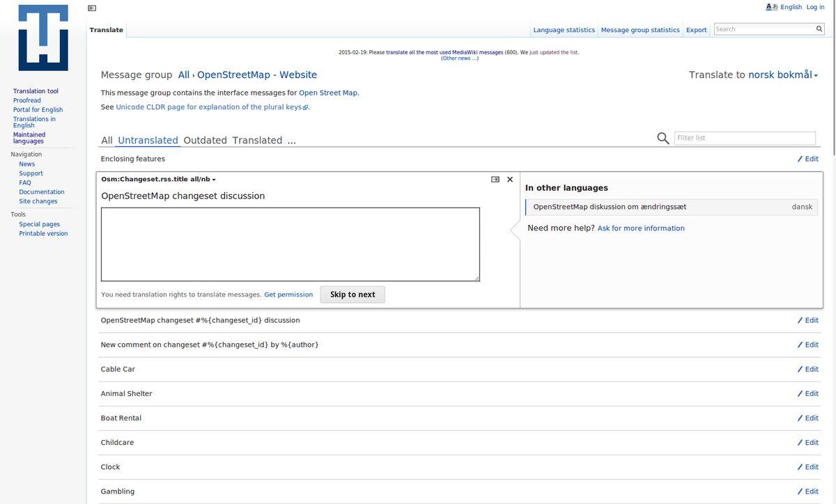Viewport: 836px width, 504px height.
Task: Click the translatewiki logo
Action: point(43,38)
